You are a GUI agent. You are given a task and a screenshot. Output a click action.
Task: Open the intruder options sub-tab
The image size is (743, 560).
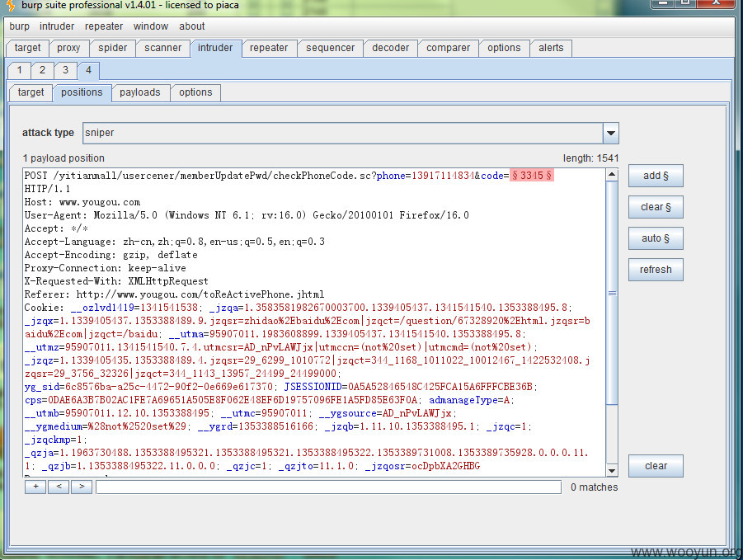tap(195, 92)
